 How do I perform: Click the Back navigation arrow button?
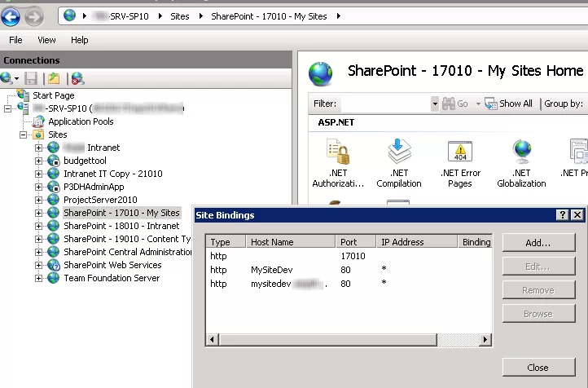[x=11, y=15]
